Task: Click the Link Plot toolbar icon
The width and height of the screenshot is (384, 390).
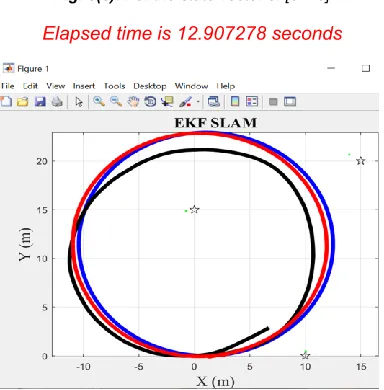Action: point(213,102)
